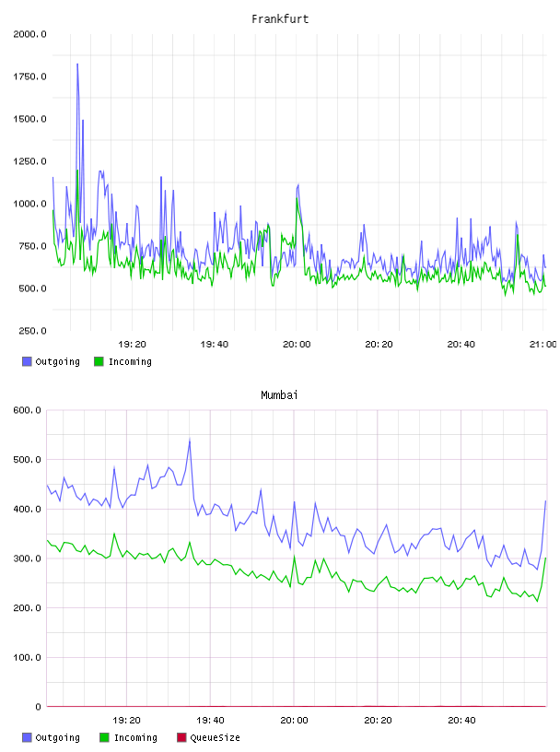Click the 20:20 time label on Frankfurt chart
Screen dimensions: 560x752
tap(379, 345)
